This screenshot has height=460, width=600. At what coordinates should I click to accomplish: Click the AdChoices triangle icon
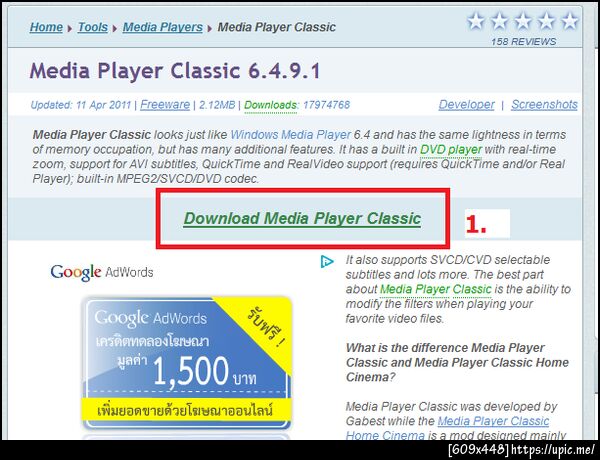pyautogui.click(x=327, y=262)
